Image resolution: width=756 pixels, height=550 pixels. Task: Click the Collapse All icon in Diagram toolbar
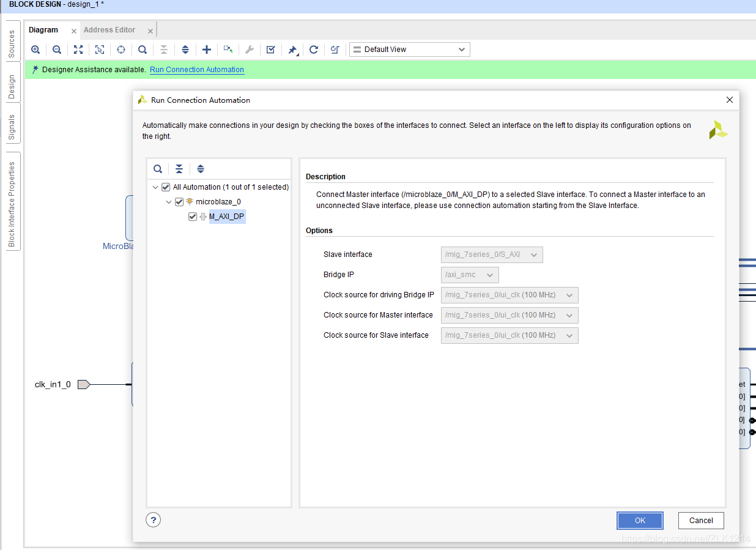(x=163, y=50)
